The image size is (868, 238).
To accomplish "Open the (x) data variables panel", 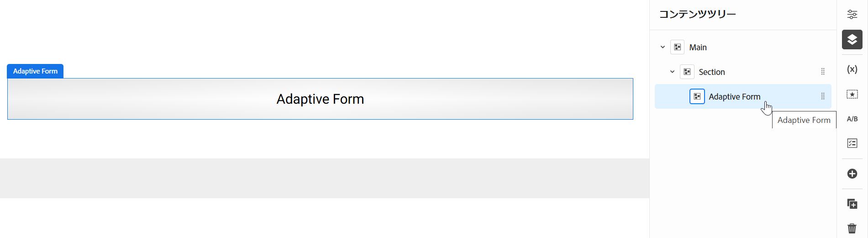I will (852, 69).
